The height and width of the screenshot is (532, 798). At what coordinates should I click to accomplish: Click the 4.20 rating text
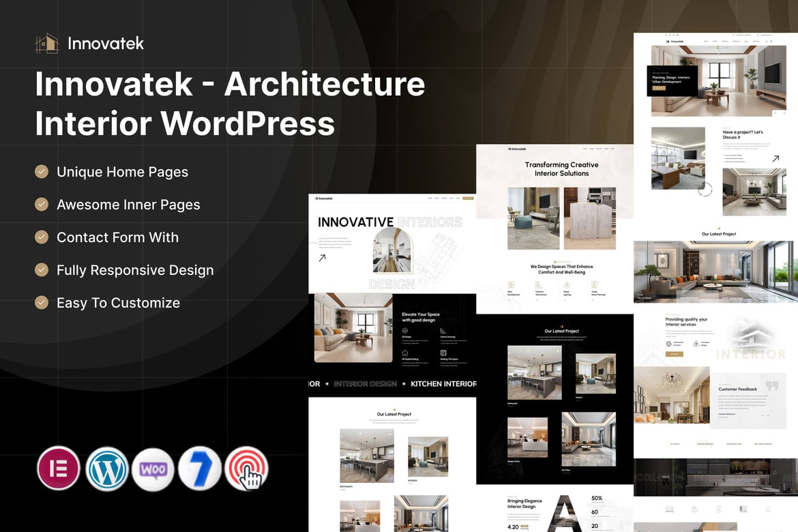point(513,527)
